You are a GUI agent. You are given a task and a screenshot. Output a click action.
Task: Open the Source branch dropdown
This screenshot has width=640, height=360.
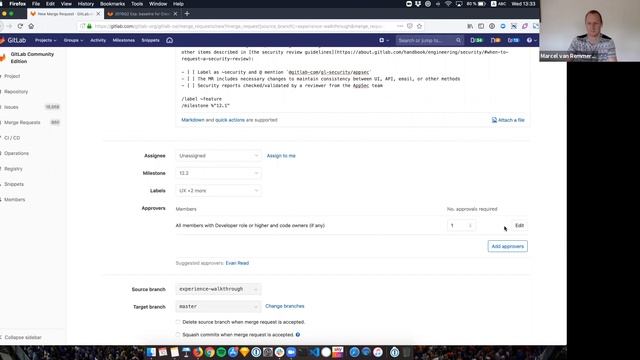click(x=218, y=289)
